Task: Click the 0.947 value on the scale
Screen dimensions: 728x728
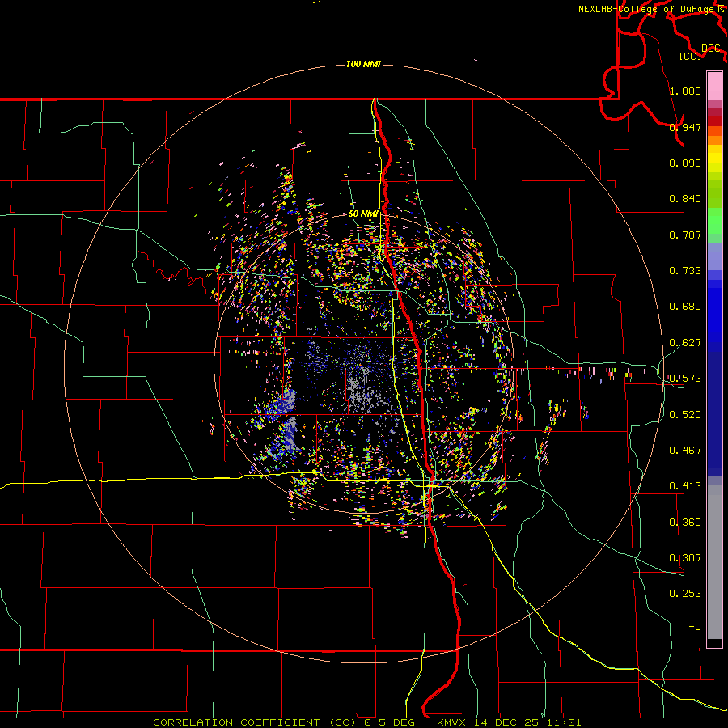Action: click(685, 127)
